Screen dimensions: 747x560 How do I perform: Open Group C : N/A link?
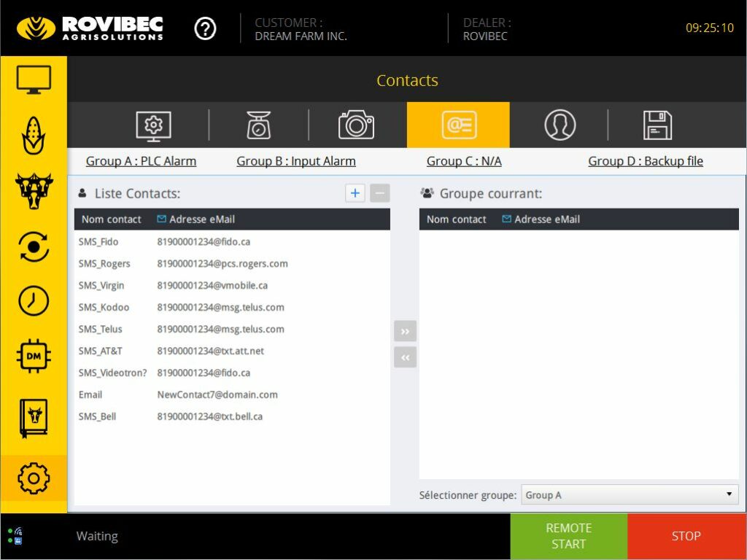coord(464,161)
